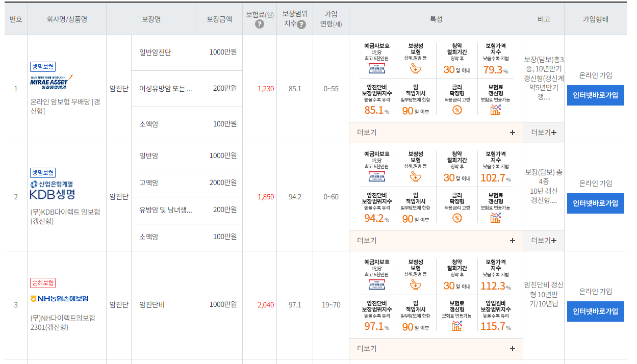
Task: Click 보험가격지수 79.3% value
Action: tap(496, 70)
